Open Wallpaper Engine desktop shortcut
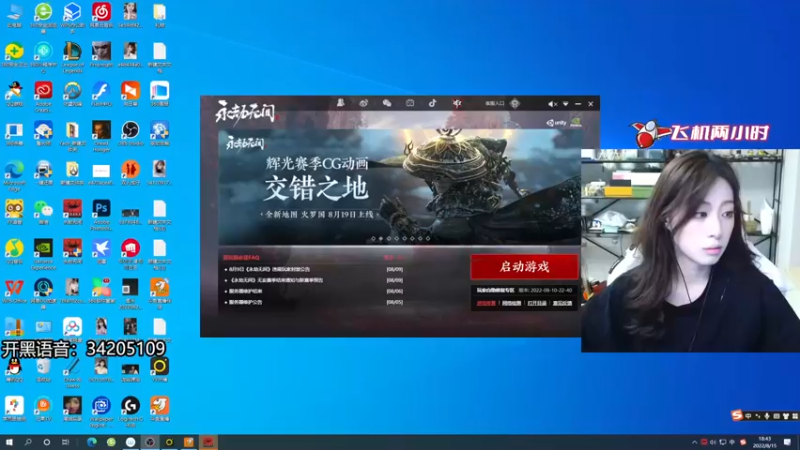 point(102,410)
